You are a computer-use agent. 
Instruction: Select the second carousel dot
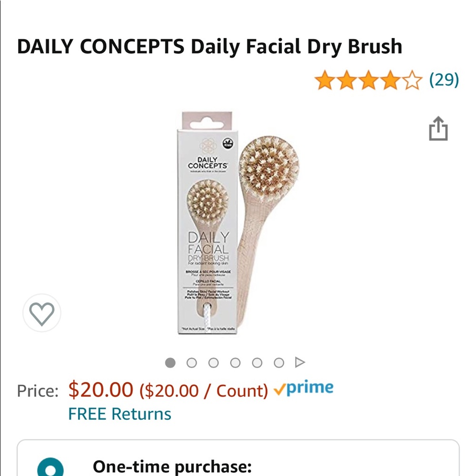click(192, 362)
